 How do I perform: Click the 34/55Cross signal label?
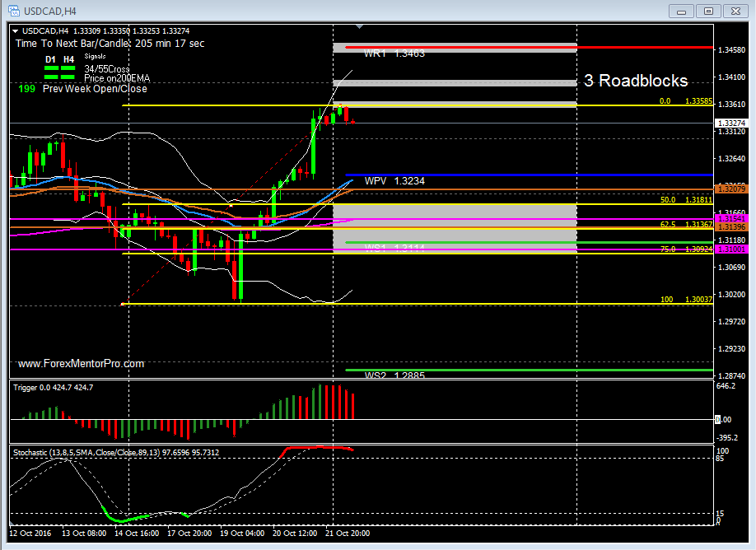point(106,69)
